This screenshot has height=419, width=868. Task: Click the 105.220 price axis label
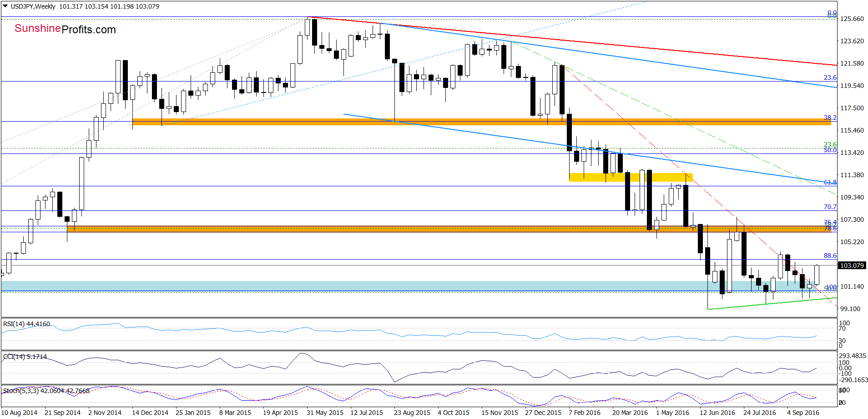click(x=852, y=242)
